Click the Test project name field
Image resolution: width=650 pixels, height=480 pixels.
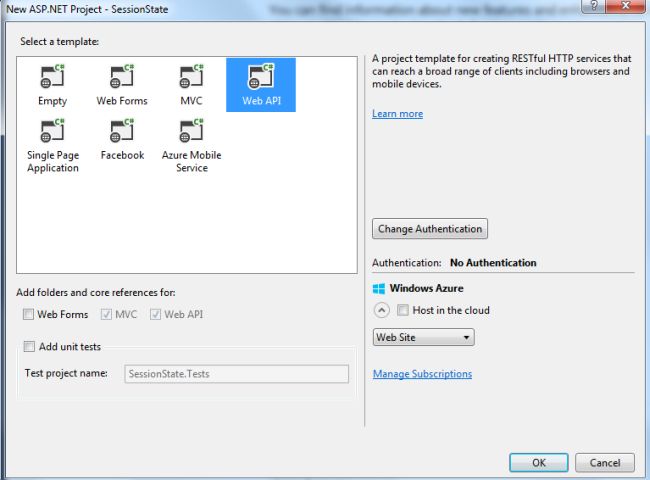[237, 374]
